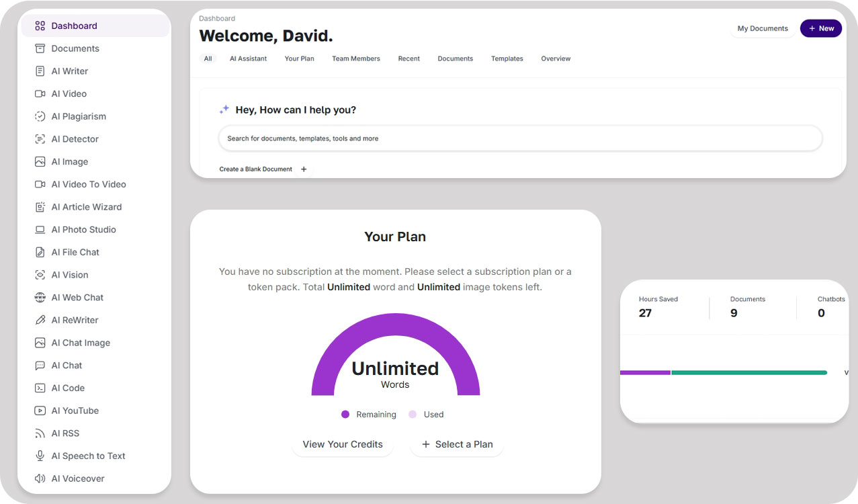Open the AI Voiceover speaker icon
Image resolution: width=858 pixels, height=504 pixels.
coord(40,478)
